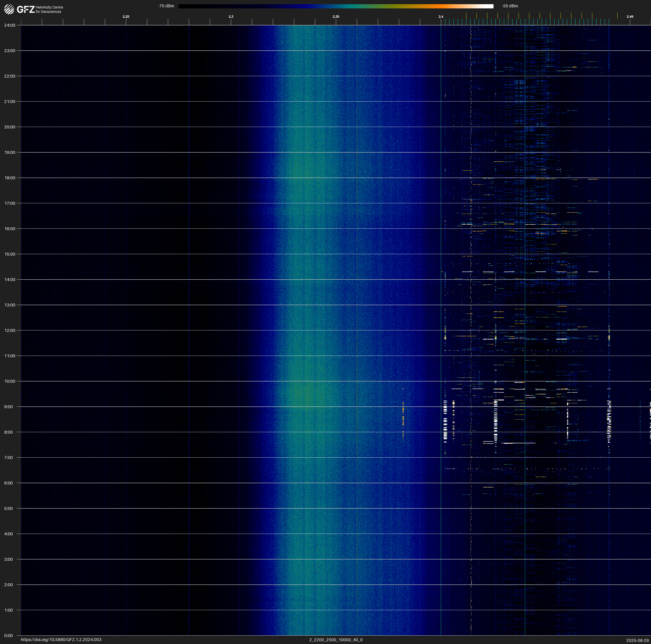Select the 2.49 frequency axis label
Image resolution: width=651 pixels, height=644 pixels.
[x=629, y=17]
